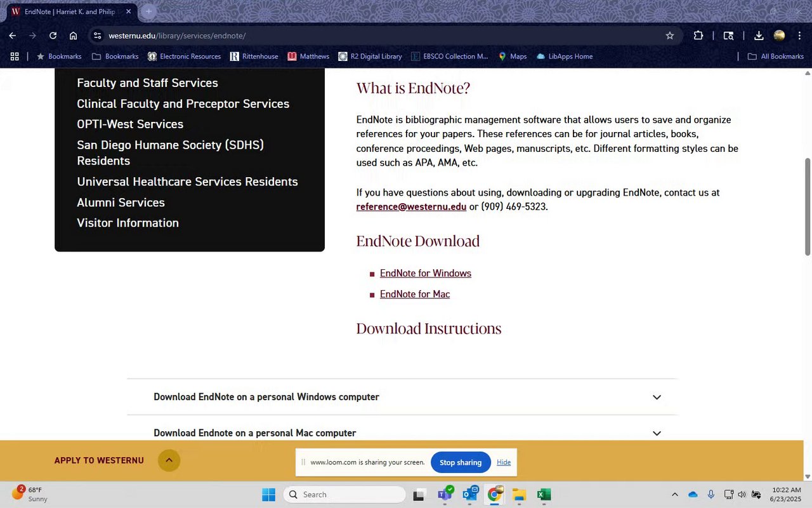The image size is (812, 508).
Task: Click the reference@westernu.edu email link
Action: (x=411, y=207)
